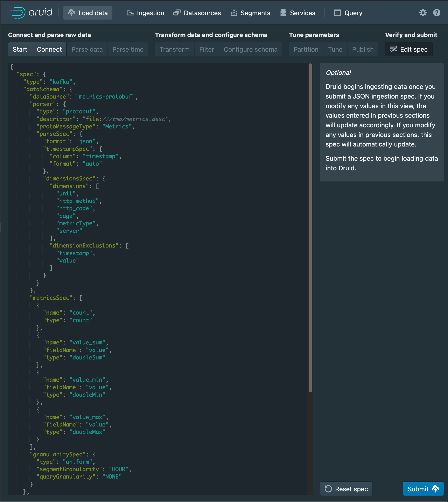Open the Publish step
448x502 pixels.
363,49
